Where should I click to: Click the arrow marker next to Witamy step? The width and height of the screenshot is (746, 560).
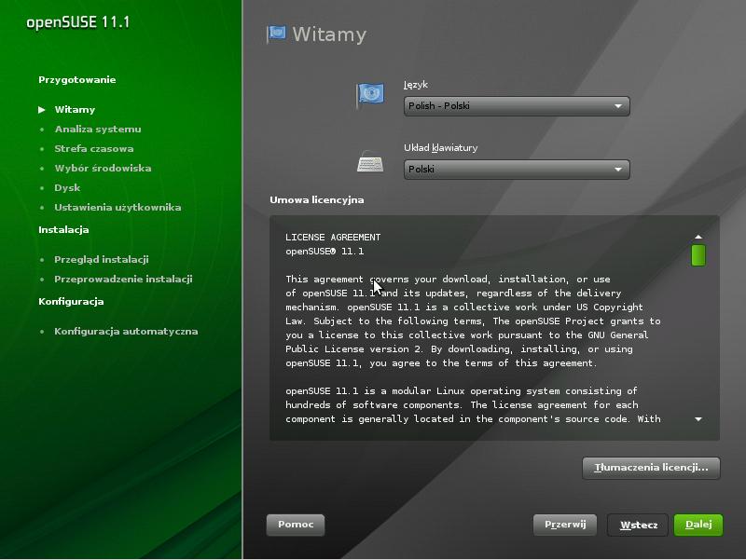coord(42,110)
